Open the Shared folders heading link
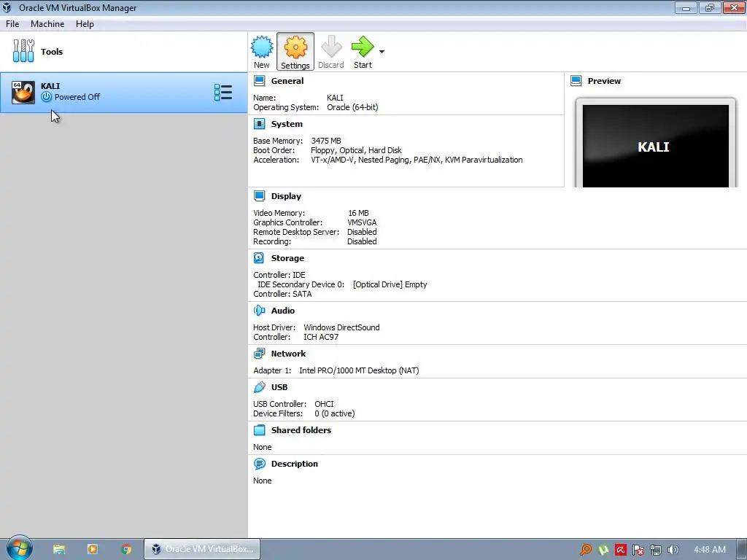 click(301, 430)
